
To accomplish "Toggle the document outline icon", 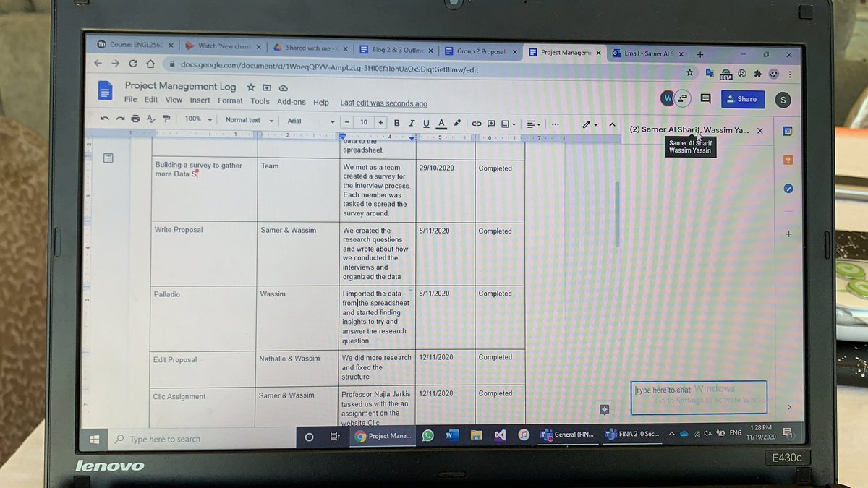I will point(108,158).
